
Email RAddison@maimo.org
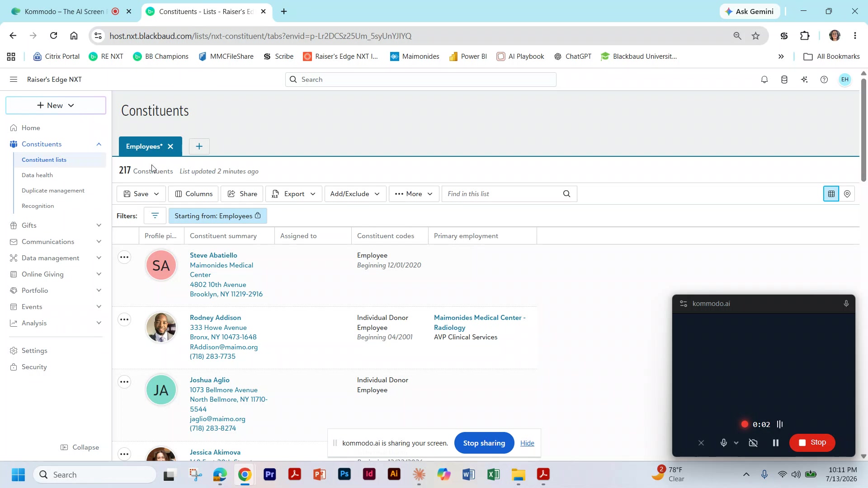[224, 347]
